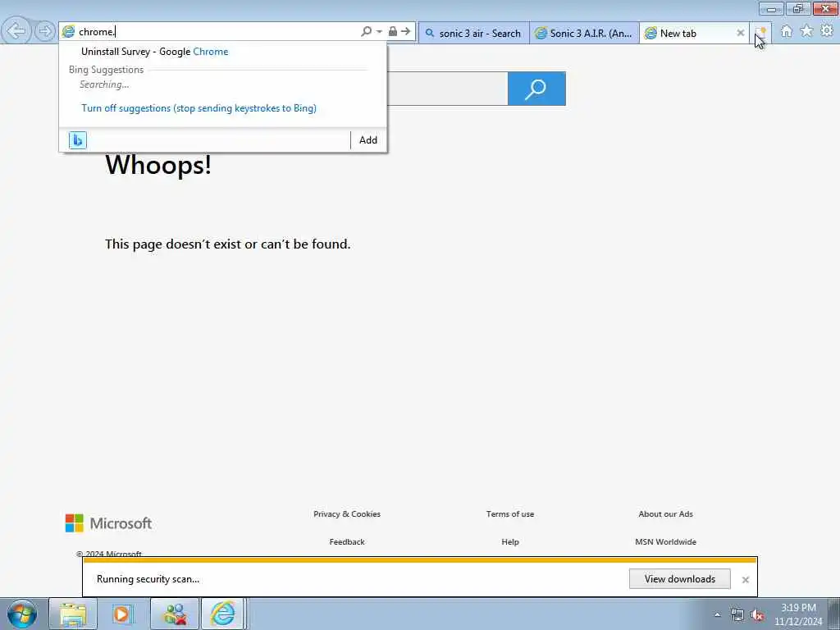
Task: Go forward with the browser Forward arrow
Action: [x=46, y=31]
